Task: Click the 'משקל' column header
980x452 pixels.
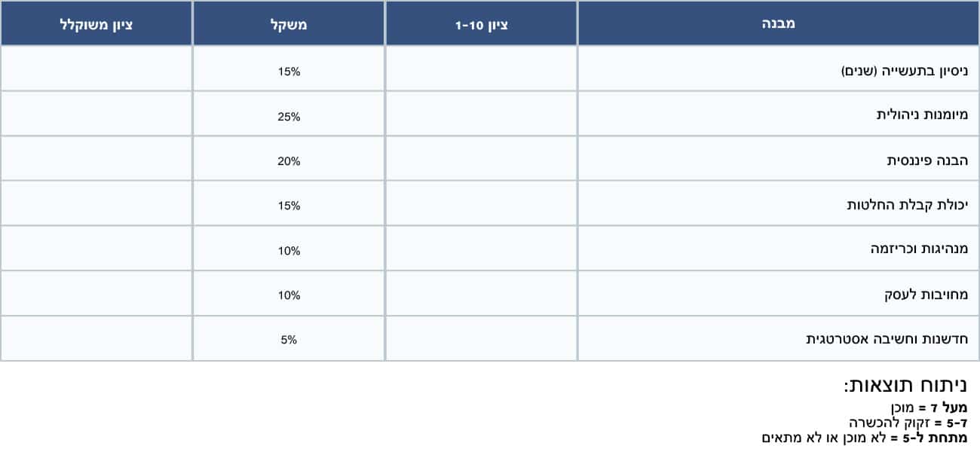Action: tap(289, 24)
